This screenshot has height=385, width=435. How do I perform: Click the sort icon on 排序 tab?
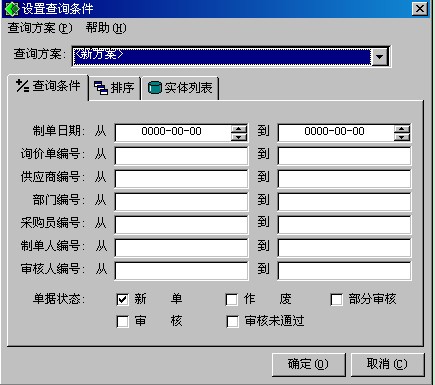(101, 88)
